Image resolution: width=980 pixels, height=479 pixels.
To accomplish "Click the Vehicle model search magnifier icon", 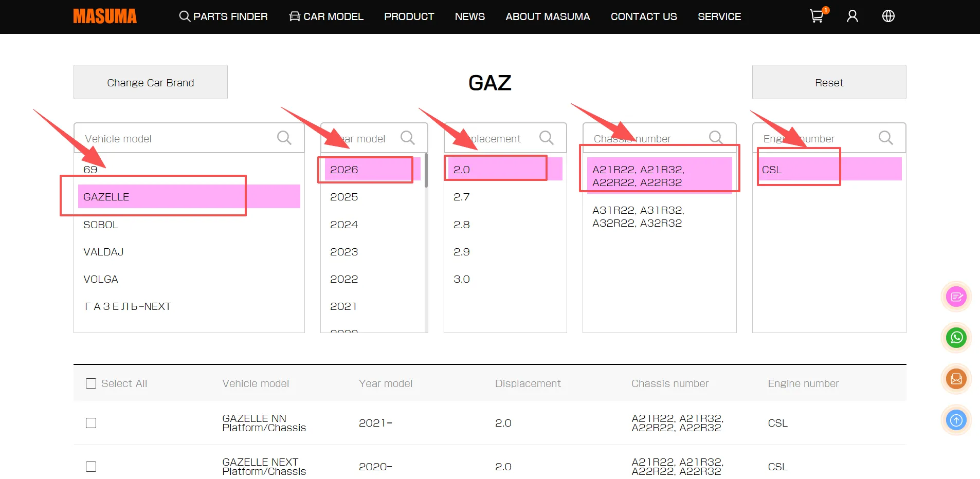I will click(x=284, y=138).
